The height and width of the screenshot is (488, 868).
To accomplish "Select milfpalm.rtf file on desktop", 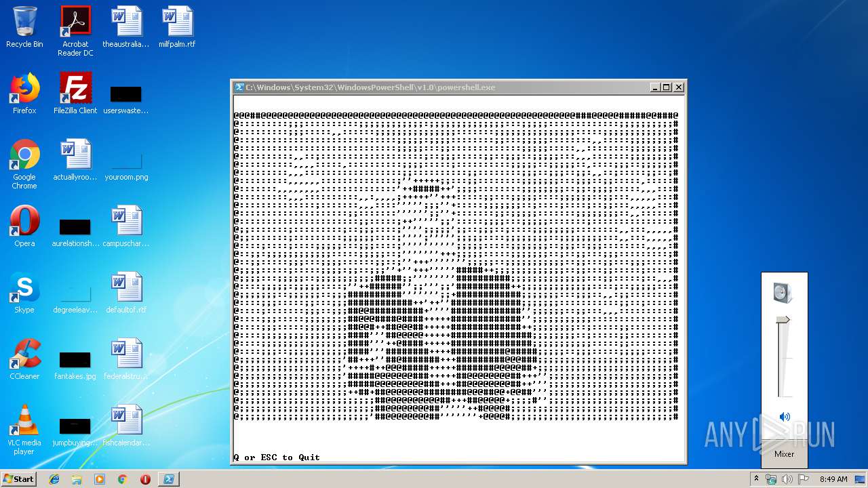I will [x=177, y=27].
